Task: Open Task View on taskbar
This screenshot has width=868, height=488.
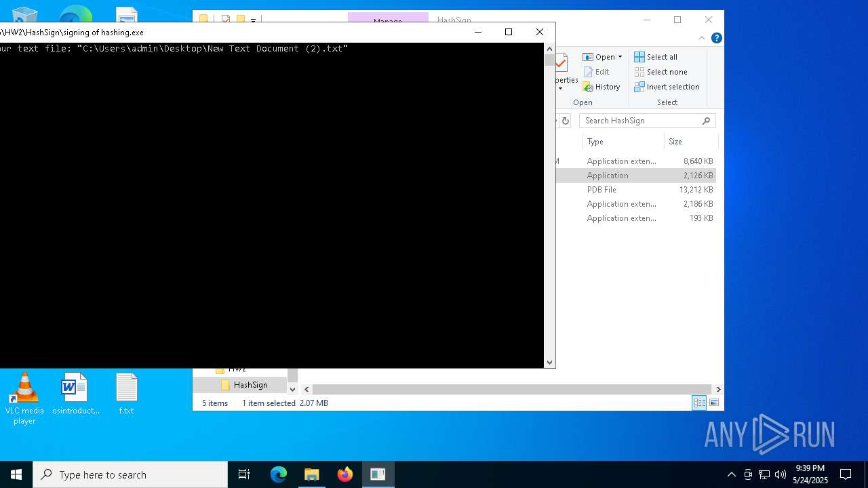Action: [x=244, y=474]
